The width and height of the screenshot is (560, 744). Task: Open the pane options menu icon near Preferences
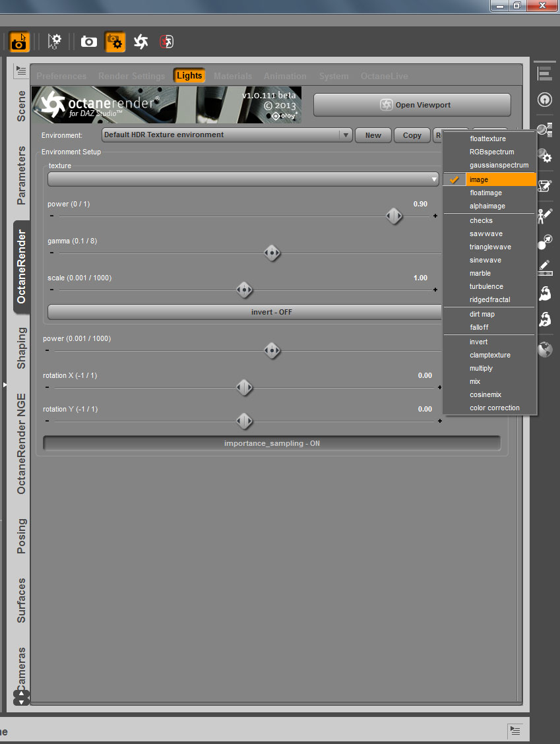[x=21, y=71]
